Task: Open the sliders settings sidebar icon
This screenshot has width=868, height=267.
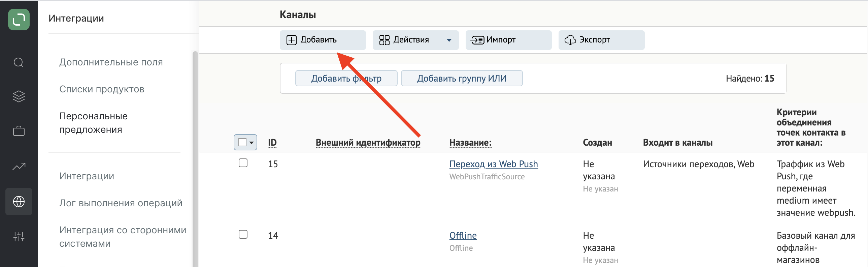Action: [19, 237]
